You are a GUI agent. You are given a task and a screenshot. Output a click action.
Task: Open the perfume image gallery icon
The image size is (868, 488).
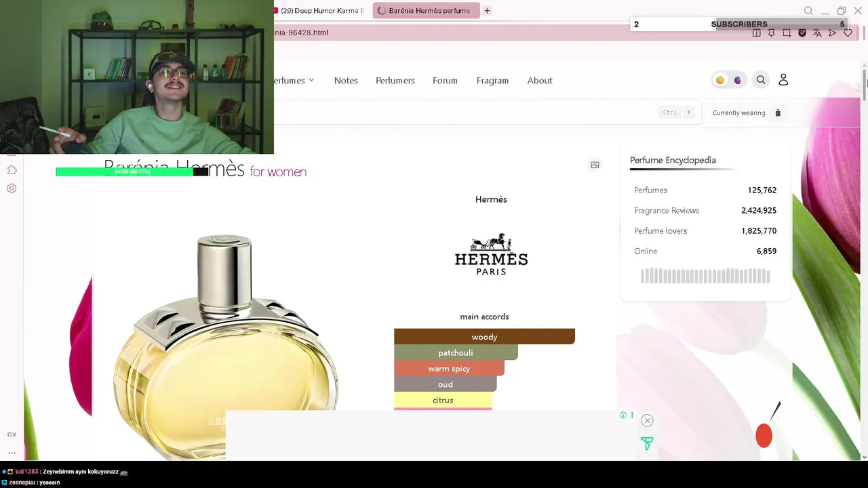tap(595, 165)
